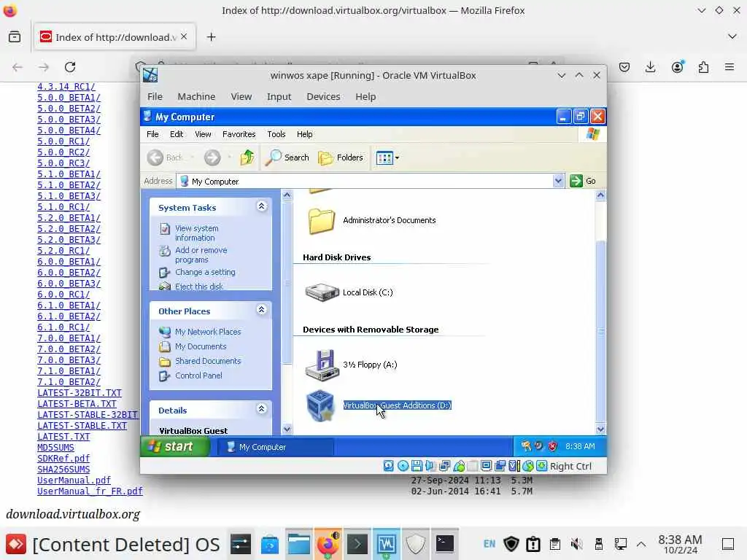Screen dimensions: 747x560
Task: Click Firefox extensions puzzle icon
Action: [704, 67]
